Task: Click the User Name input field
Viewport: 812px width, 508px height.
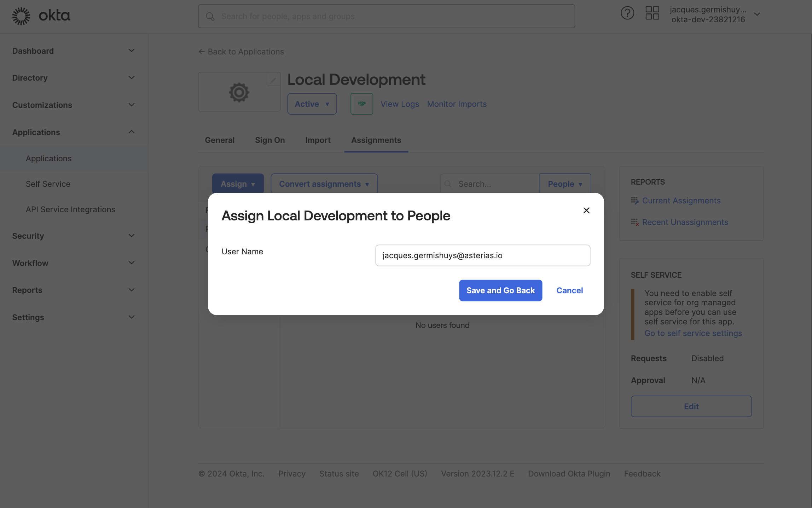Action: [x=482, y=255]
